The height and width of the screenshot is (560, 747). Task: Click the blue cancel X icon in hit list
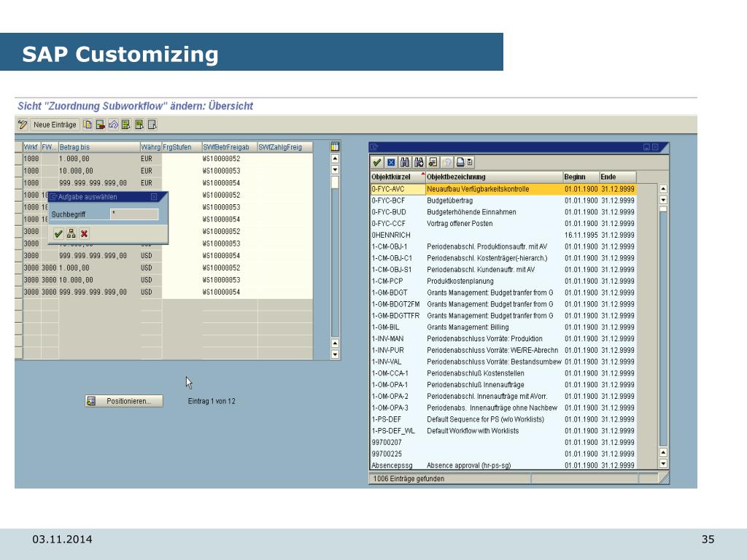[391, 163]
